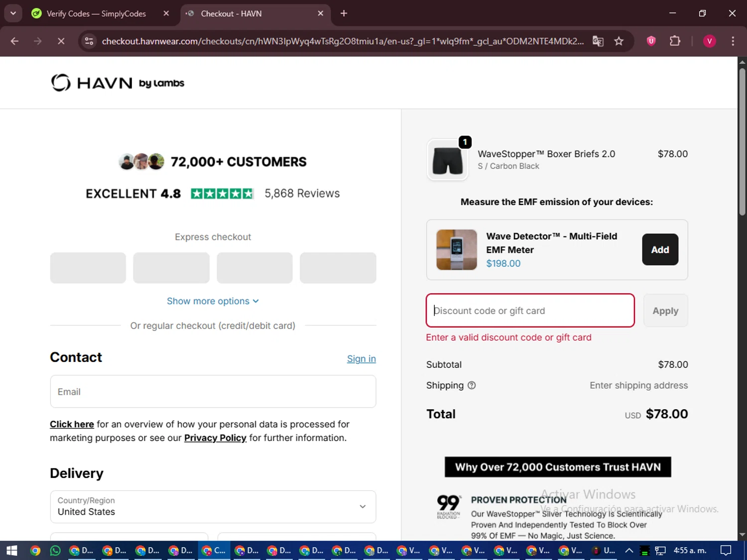The width and height of the screenshot is (747, 560).
Task: Open a new browser tab with plus
Action: [344, 13]
